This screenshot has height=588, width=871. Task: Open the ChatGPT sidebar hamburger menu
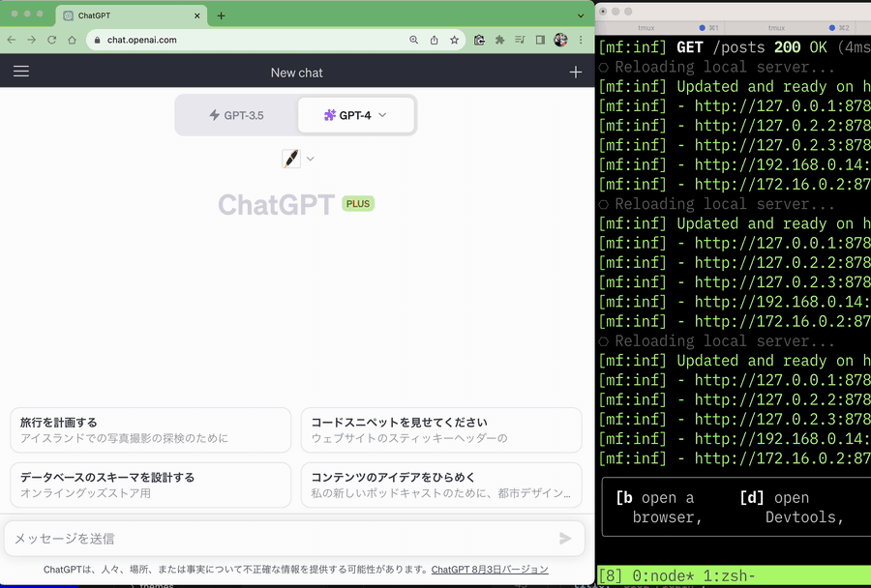point(21,72)
